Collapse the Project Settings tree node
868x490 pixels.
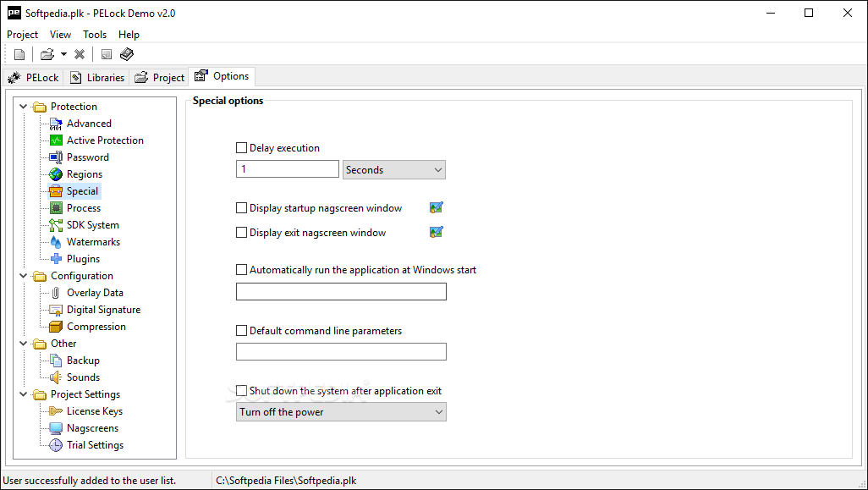[x=23, y=394]
